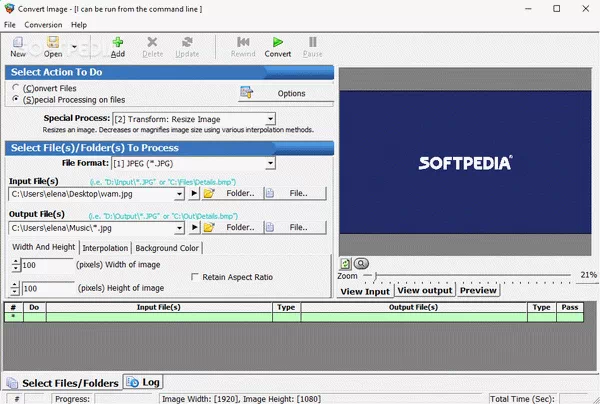
Task: Open the Conversion menu
Action: click(x=43, y=25)
